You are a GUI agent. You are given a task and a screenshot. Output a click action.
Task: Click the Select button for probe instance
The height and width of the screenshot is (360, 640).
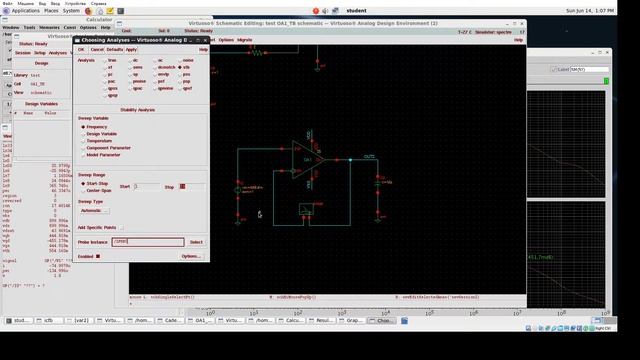coord(196,242)
